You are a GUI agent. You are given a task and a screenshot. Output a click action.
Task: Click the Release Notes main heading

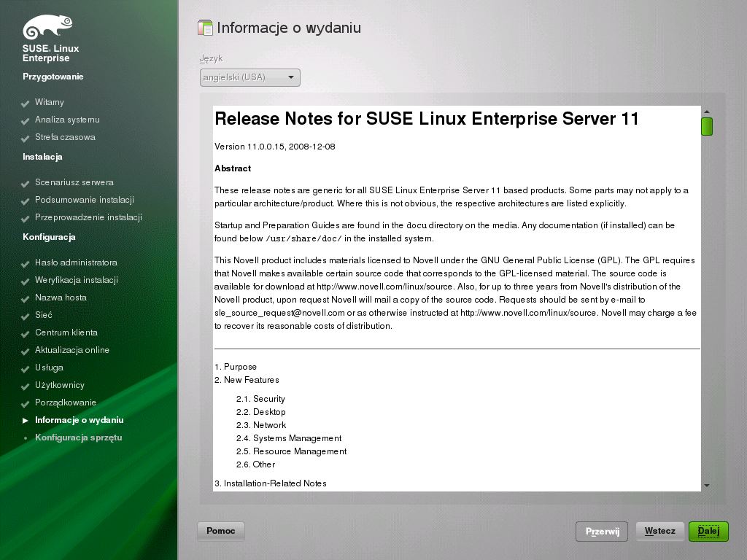426,119
